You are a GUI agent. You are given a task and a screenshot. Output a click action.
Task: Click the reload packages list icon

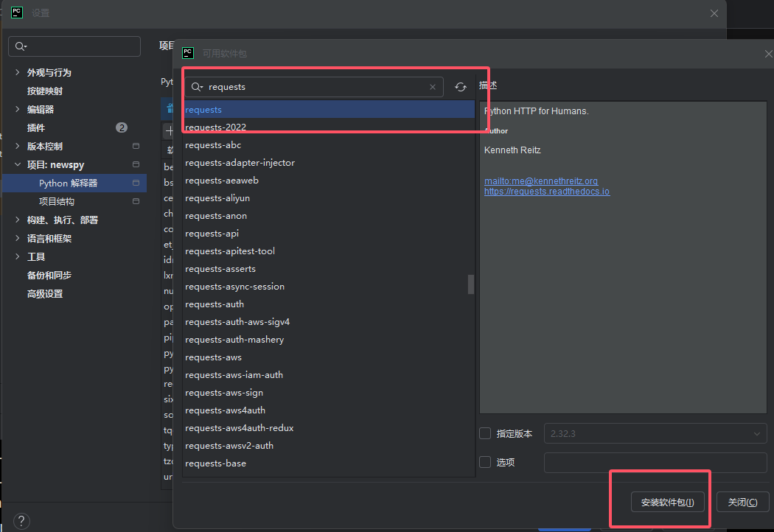[461, 87]
